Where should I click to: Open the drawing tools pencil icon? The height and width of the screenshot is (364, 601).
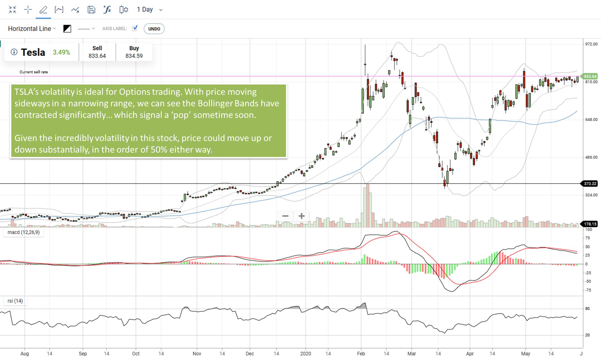tap(43, 10)
